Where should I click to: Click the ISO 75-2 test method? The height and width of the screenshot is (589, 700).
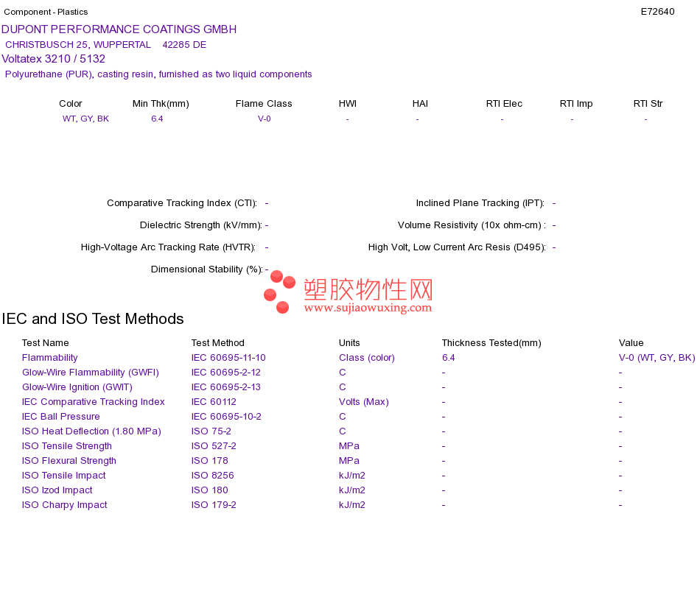tap(211, 431)
